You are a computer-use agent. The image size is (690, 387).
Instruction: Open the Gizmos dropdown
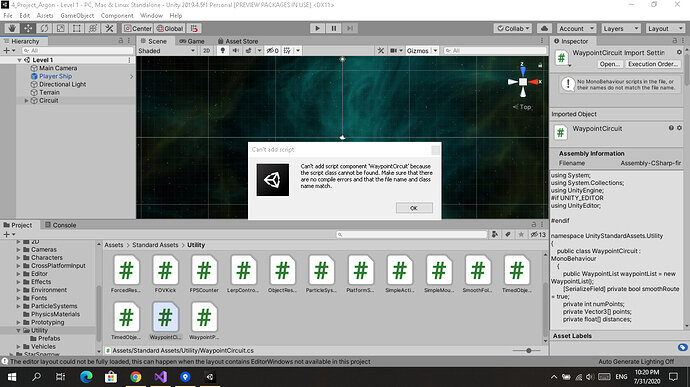coord(422,51)
